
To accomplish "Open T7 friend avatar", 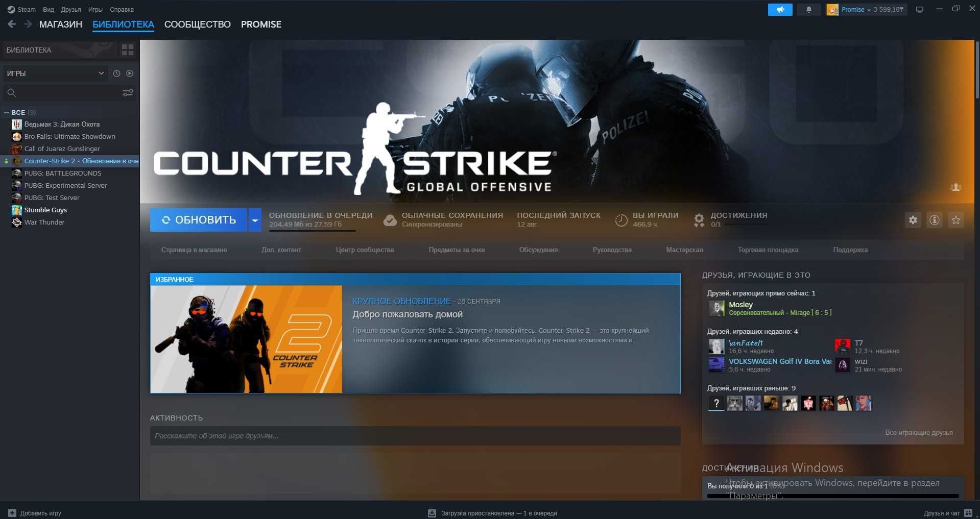I will (842, 347).
